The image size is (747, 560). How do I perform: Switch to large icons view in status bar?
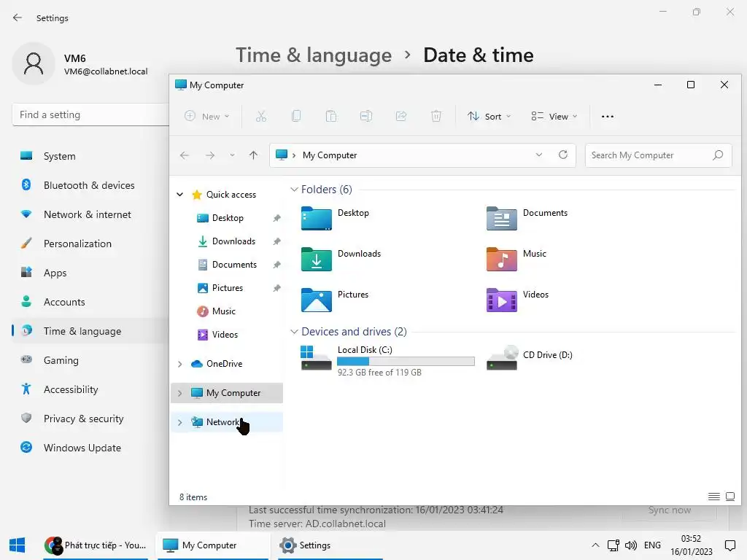pyautogui.click(x=729, y=497)
